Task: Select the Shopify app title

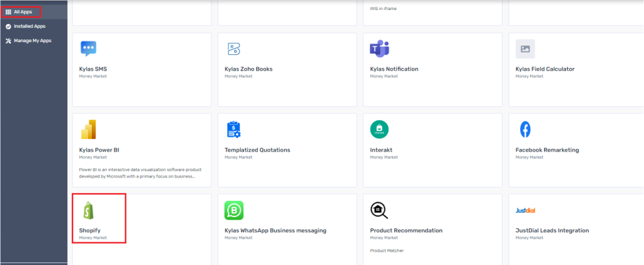Action: (89, 230)
